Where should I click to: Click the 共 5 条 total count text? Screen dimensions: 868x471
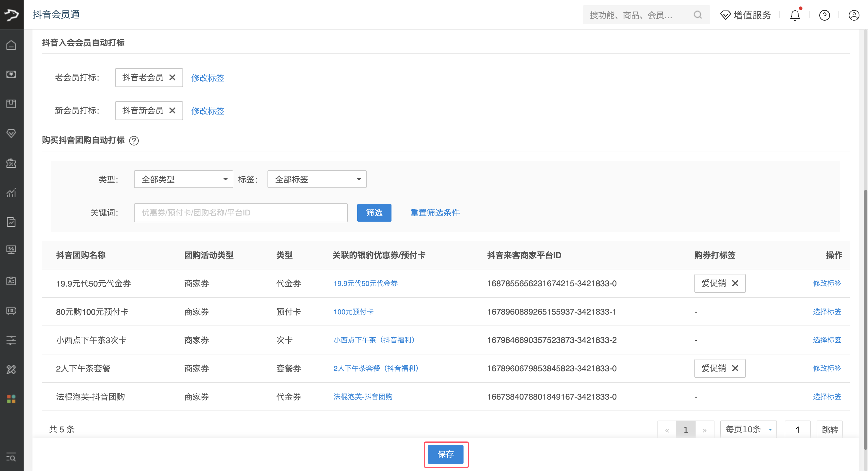pos(62,429)
